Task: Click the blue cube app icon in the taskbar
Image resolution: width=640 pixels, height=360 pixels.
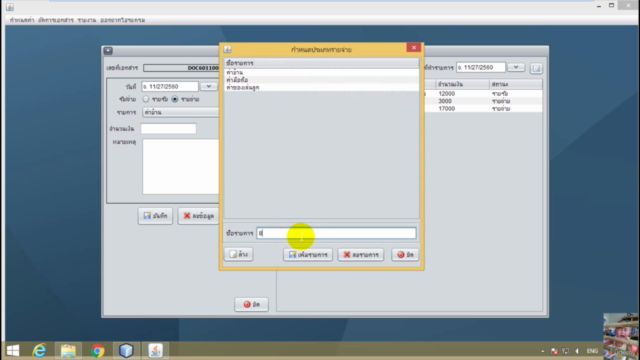Action: coord(126,351)
